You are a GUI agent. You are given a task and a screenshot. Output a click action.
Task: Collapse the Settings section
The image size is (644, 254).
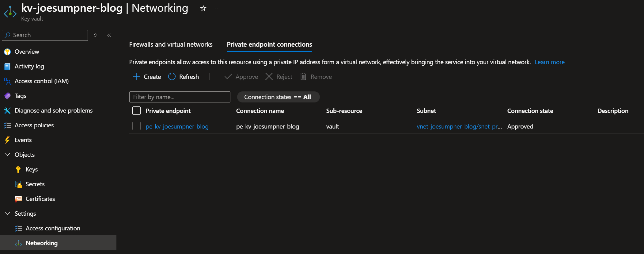point(7,213)
